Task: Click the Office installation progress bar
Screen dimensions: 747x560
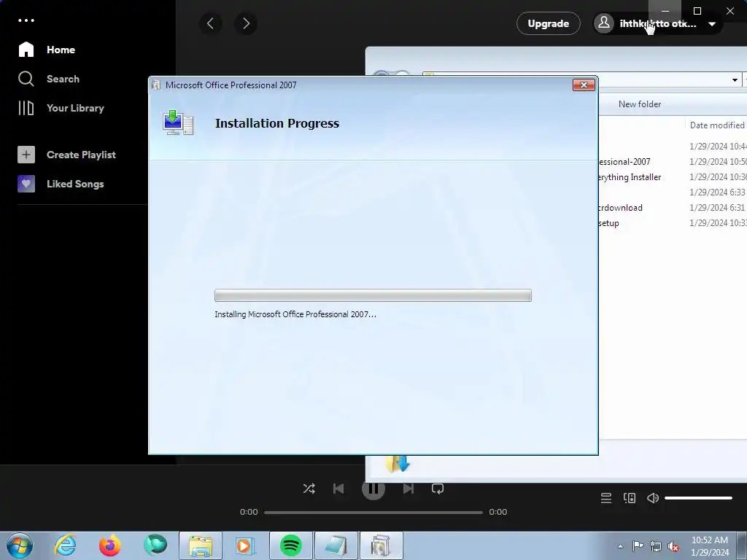Action: coord(373,295)
